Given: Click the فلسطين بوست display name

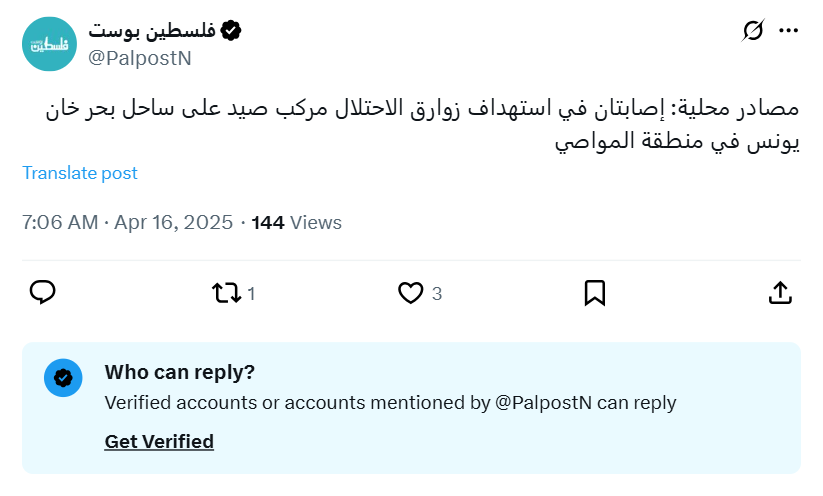Looking at the screenshot, I should point(151,31).
